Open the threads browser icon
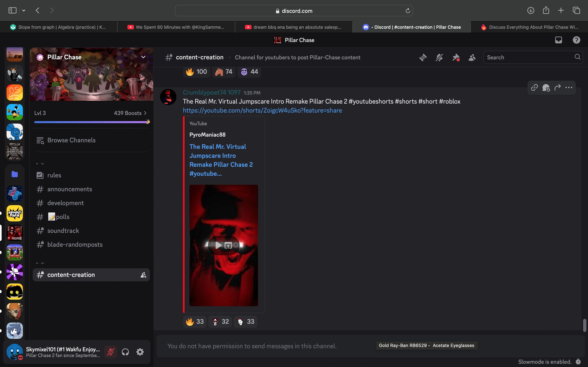The height and width of the screenshot is (367, 588). pyautogui.click(x=423, y=57)
